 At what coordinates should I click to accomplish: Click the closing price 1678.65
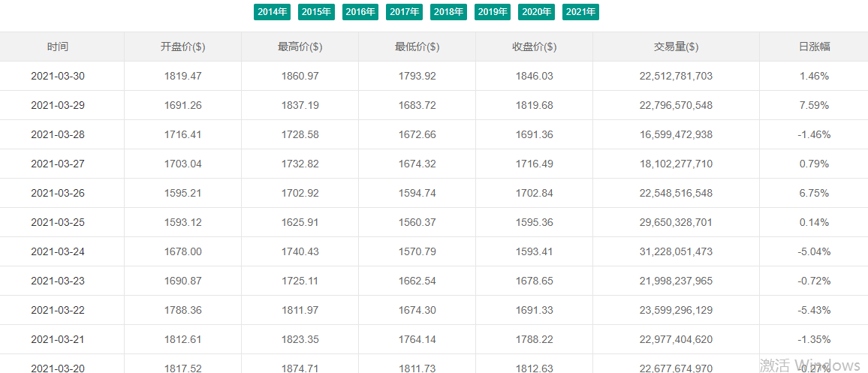coord(534,281)
